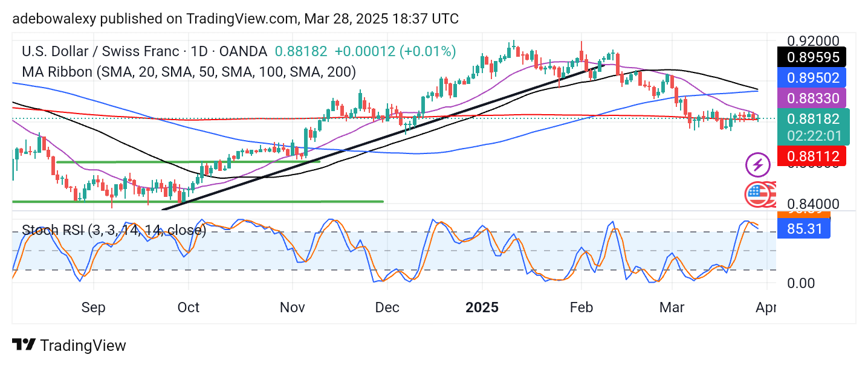Click the 0.92000 price axis label
This screenshot has height=366, width=868.
click(x=813, y=41)
